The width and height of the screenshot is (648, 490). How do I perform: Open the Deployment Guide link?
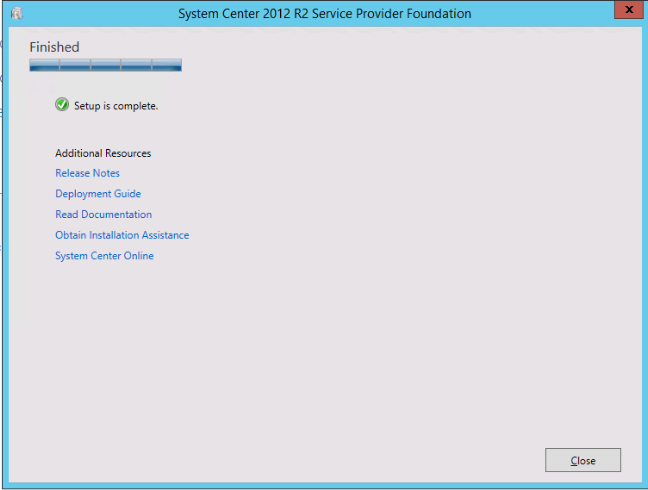coord(98,194)
